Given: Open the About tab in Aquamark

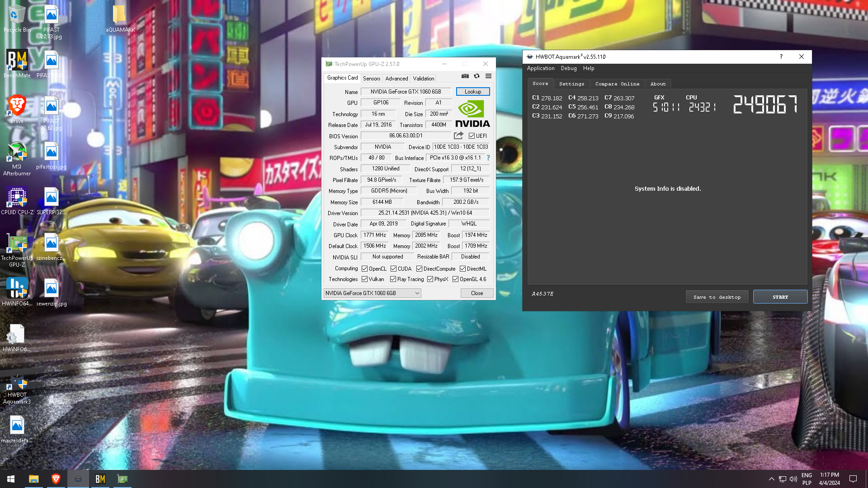Looking at the screenshot, I should (x=658, y=84).
